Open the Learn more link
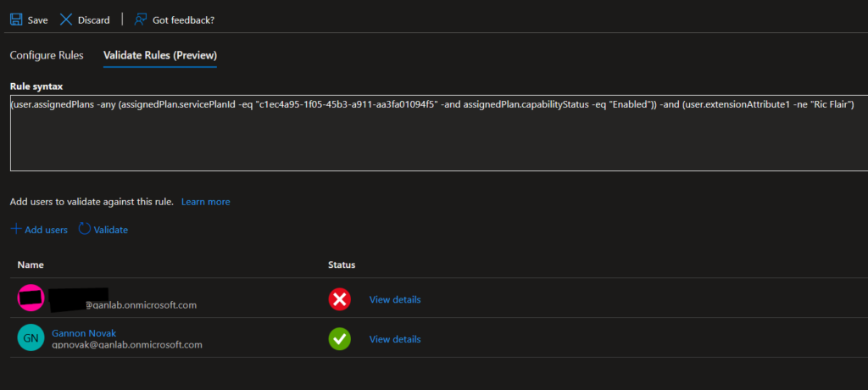868x390 pixels. pyautogui.click(x=205, y=202)
